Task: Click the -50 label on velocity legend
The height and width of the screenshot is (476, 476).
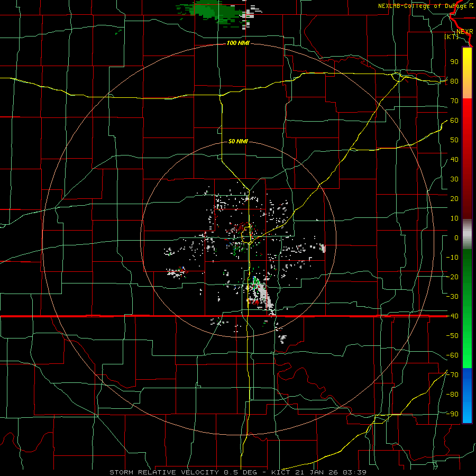Action: (452, 336)
